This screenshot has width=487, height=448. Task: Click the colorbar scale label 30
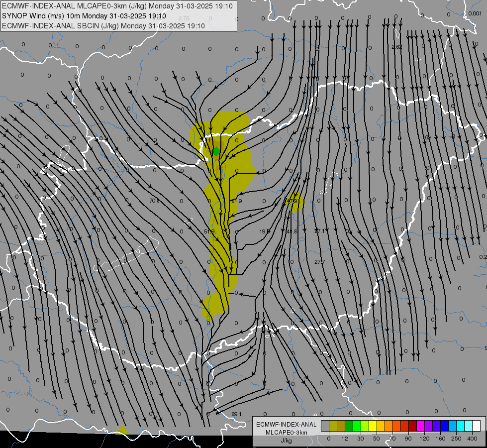tap(361, 439)
